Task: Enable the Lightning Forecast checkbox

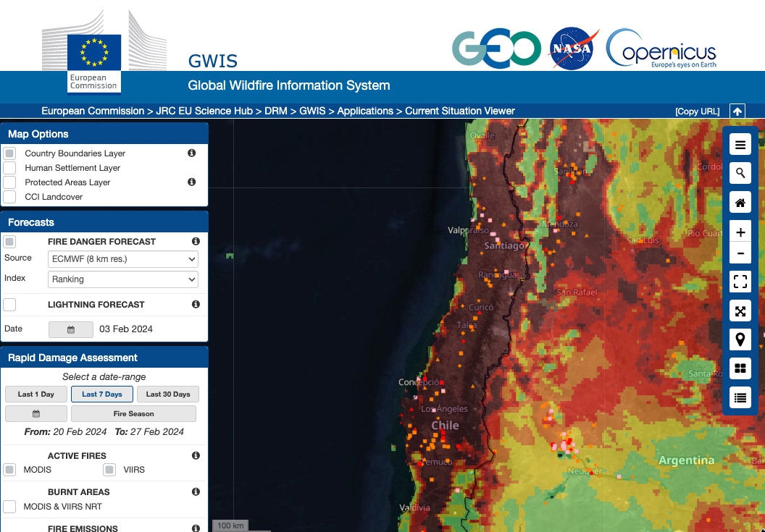Action: click(x=10, y=304)
